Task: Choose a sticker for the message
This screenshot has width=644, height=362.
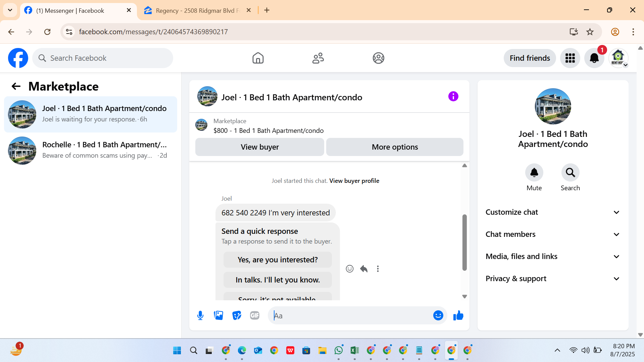Action: [237, 315]
